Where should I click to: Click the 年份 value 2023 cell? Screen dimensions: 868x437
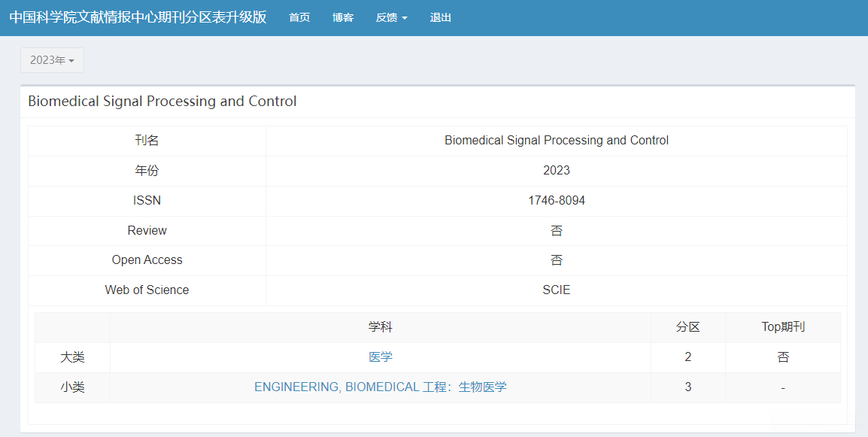[557, 171]
